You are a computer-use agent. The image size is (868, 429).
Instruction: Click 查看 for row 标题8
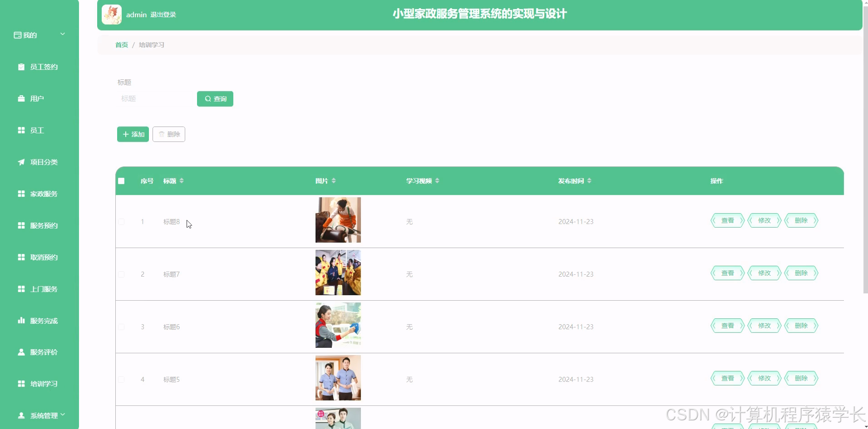[727, 220]
